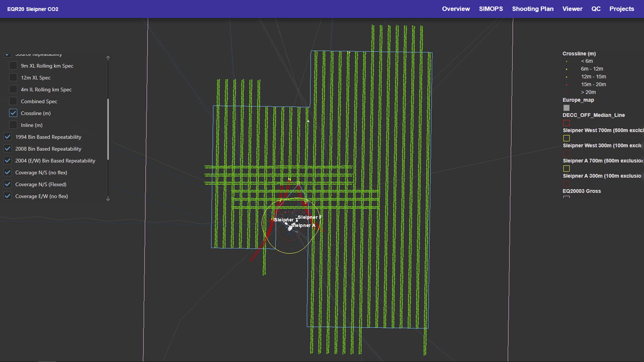Image resolution: width=644 pixels, height=362 pixels.
Task: Click the scroll-down arrow below the layers list
Action: pyautogui.click(x=108, y=199)
